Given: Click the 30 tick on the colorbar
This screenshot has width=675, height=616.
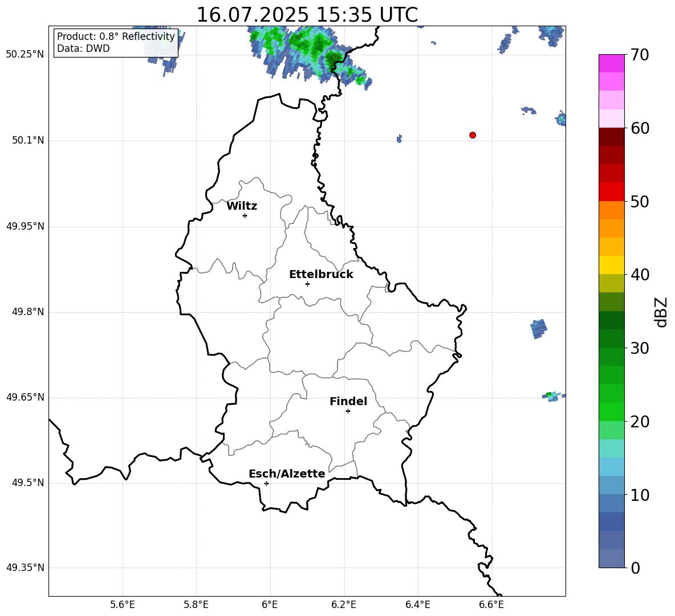Looking at the screenshot, I should pyautogui.click(x=640, y=348).
